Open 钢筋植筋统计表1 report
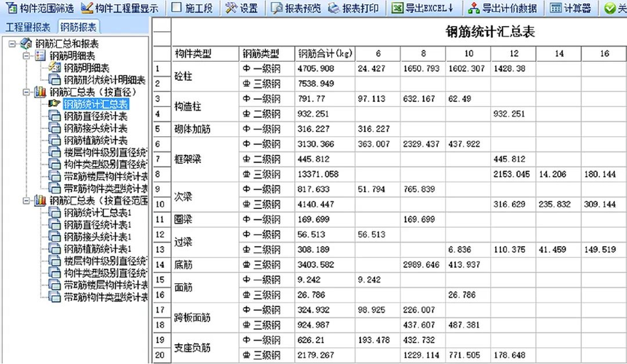Screen dimensions: 627x364 98,249
